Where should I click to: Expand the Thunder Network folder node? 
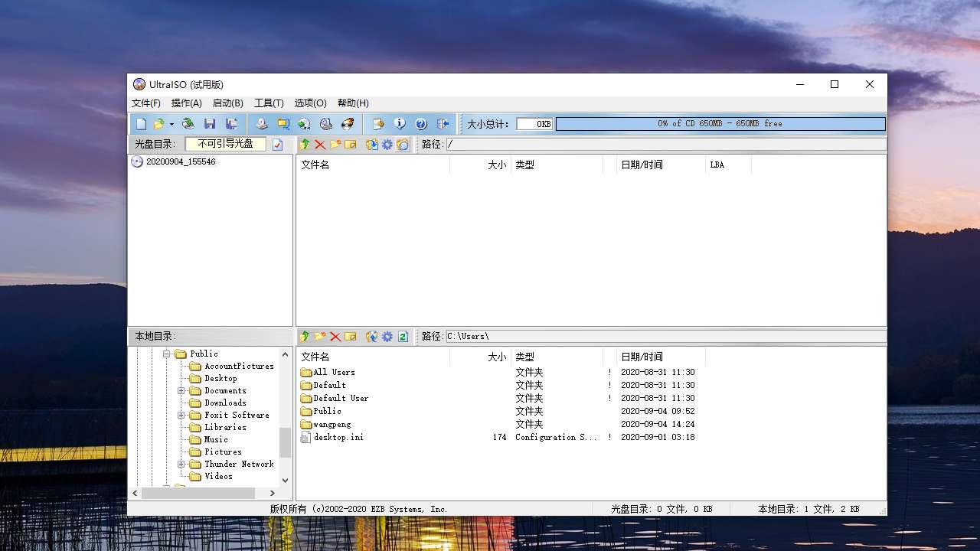[x=181, y=464]
